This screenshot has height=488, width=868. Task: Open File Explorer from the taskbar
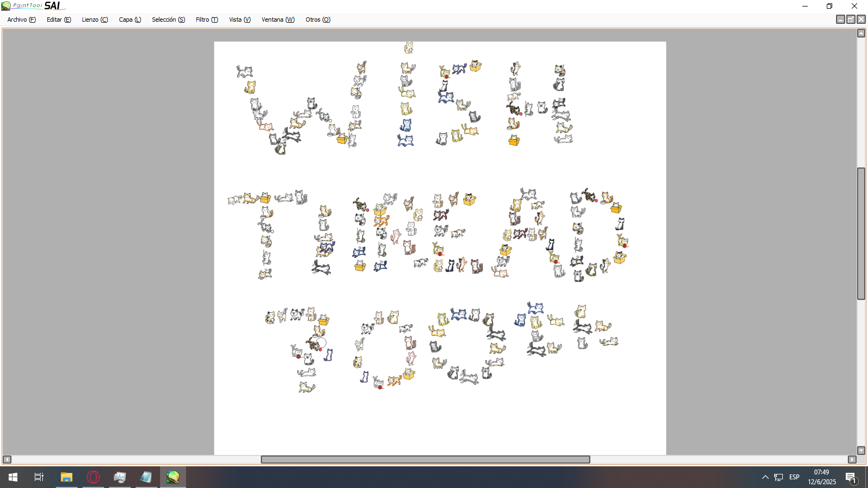(66, 477)
